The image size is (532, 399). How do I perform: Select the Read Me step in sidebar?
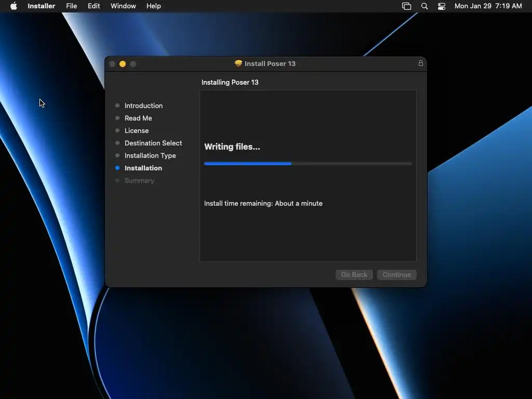(x=138, y=118)
